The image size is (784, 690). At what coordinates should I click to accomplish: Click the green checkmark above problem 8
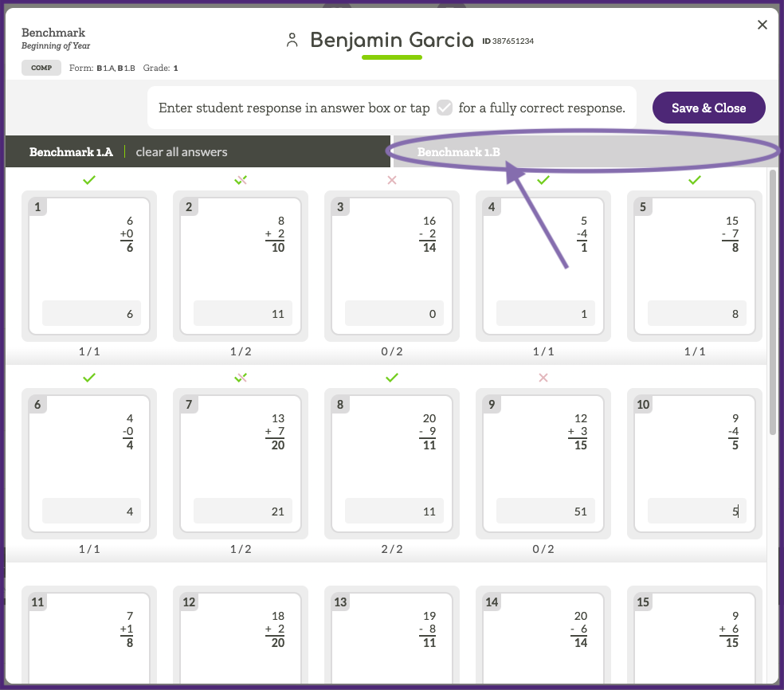click(391, 378)
